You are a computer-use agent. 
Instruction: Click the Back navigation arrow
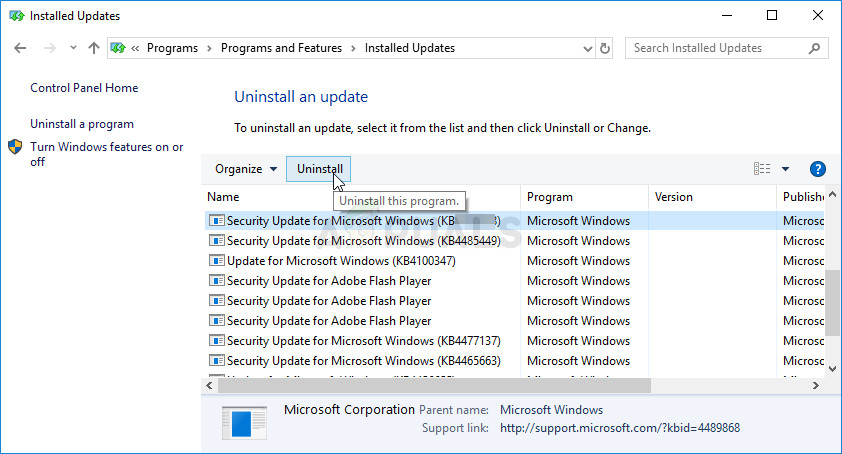click(x=21, y=48)
